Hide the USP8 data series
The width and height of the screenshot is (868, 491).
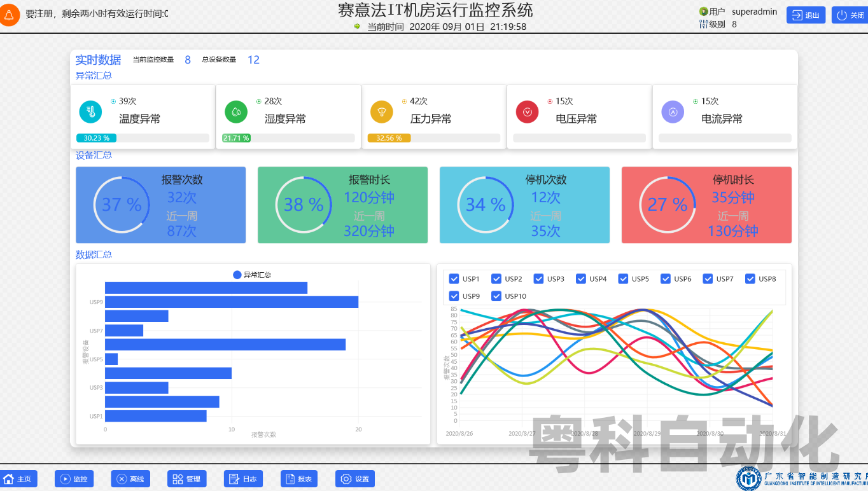pos(750,279)
